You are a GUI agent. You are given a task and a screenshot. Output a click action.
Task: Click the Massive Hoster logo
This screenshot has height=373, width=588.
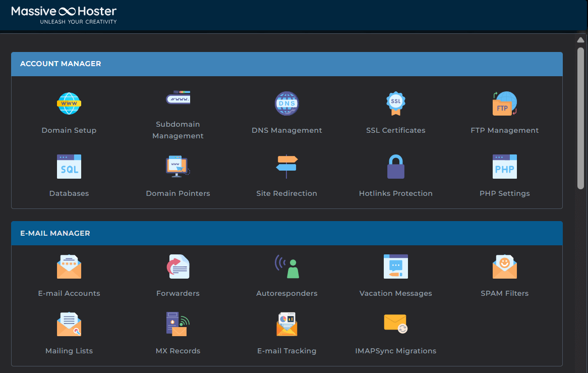click(x=64, y=15)
